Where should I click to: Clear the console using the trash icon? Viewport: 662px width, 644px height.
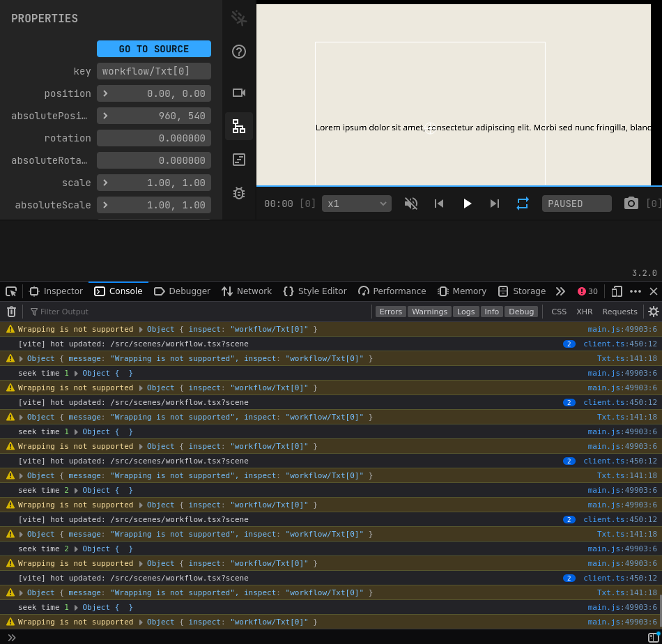click(x=10, y=312)
